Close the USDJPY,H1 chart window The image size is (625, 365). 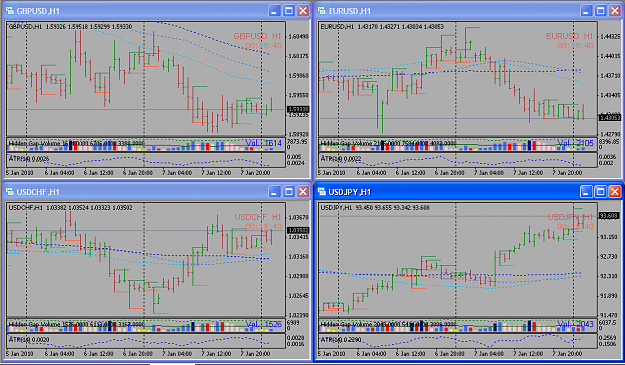615,192
